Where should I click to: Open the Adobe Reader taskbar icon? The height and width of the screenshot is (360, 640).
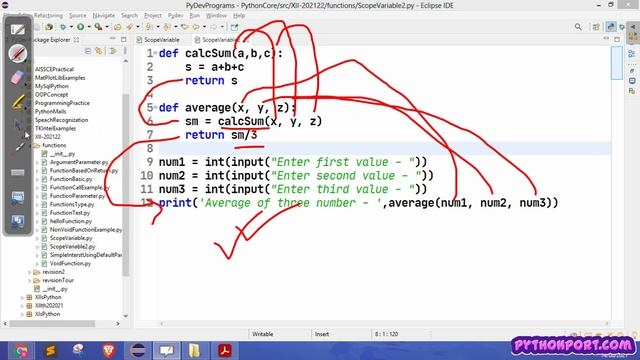225,351
